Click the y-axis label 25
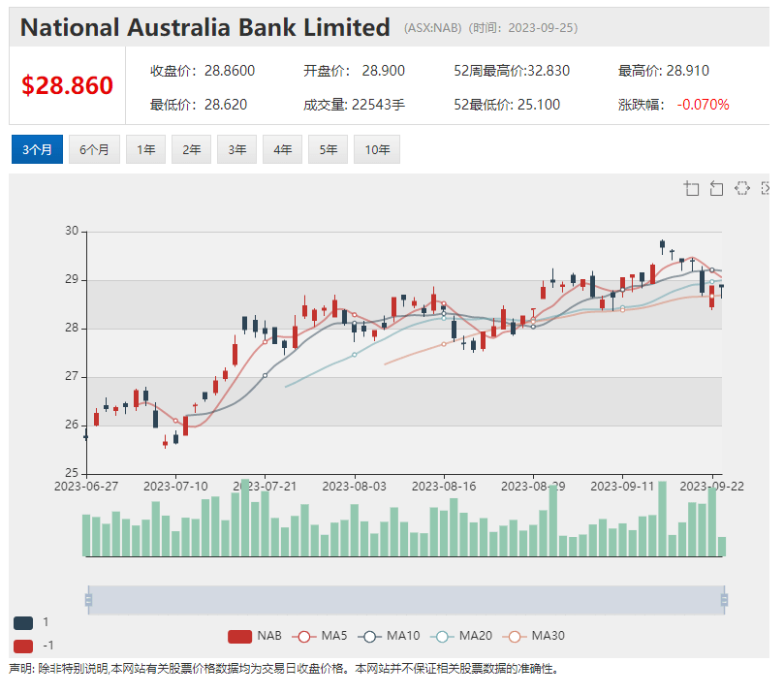The image size is (784, 694). click(72, 473)
